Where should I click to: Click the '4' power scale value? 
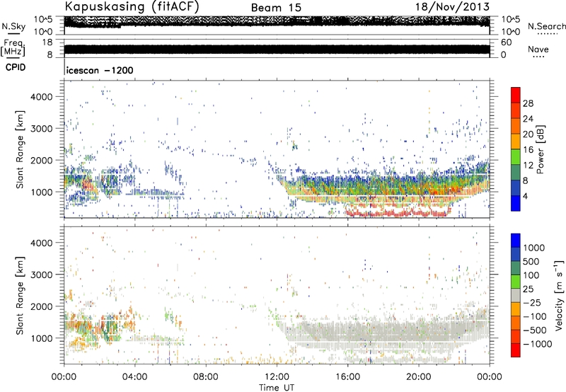(525, 196)
